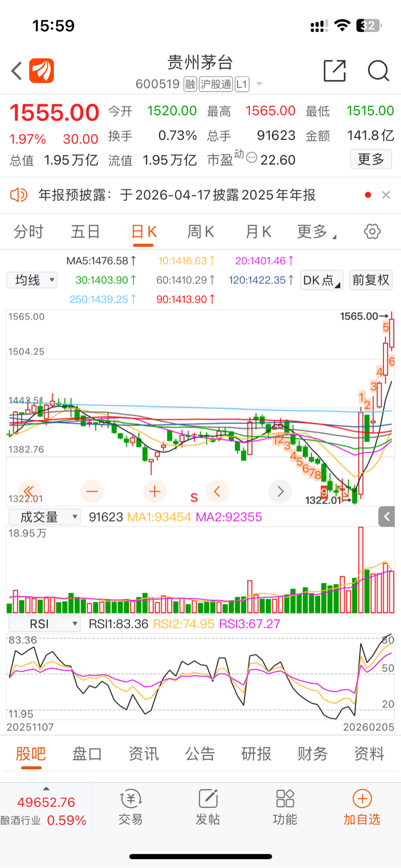Tap the MA5:1476.58 value
401x868 pixels.
coord(101,260)
